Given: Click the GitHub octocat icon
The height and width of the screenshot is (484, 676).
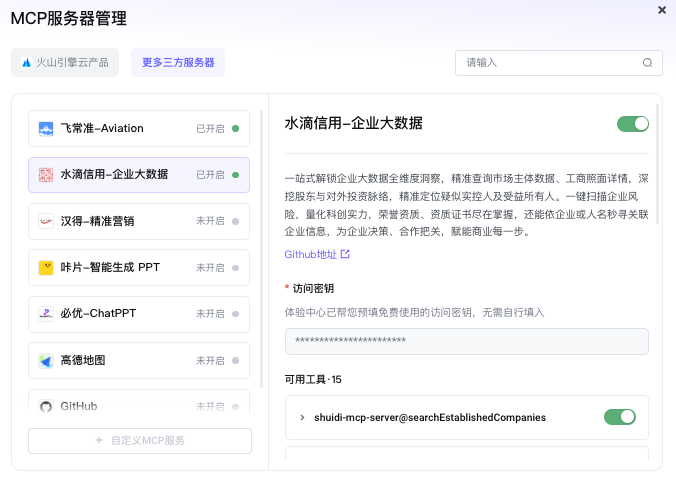Looking at the screenshot, I should [x=46, y=406].
